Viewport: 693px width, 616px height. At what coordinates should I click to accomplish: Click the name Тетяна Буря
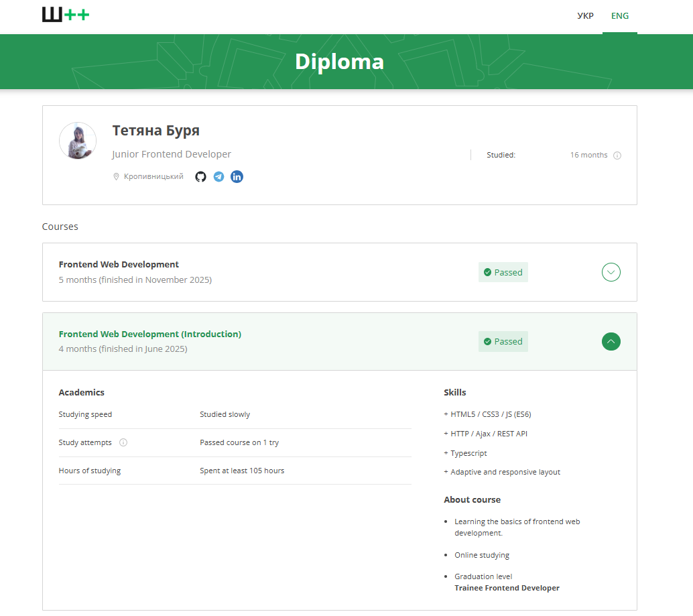(155, 130)
